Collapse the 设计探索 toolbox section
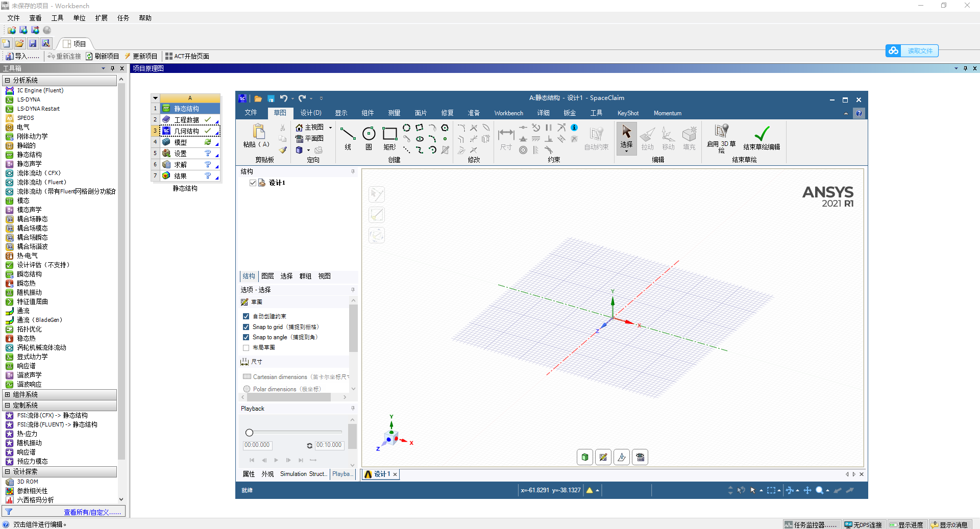980x529 pixels. click(7, 471)
